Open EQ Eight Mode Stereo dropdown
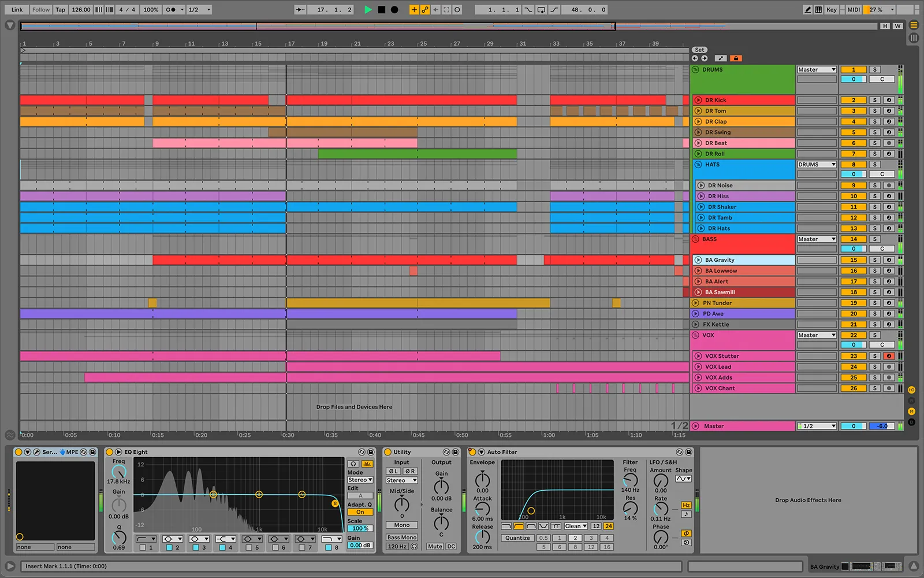The width and height of the screenshot is (924, 578). tap(360, 480)
